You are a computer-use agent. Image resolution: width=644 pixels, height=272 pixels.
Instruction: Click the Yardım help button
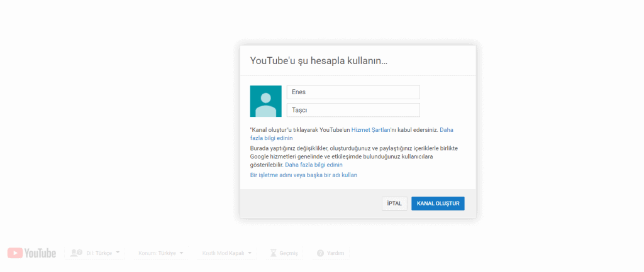click(331, 253)
